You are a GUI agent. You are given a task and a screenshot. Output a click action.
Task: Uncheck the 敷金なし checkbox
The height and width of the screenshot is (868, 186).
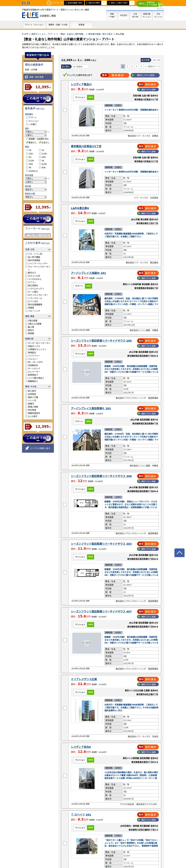pos(27,142)
